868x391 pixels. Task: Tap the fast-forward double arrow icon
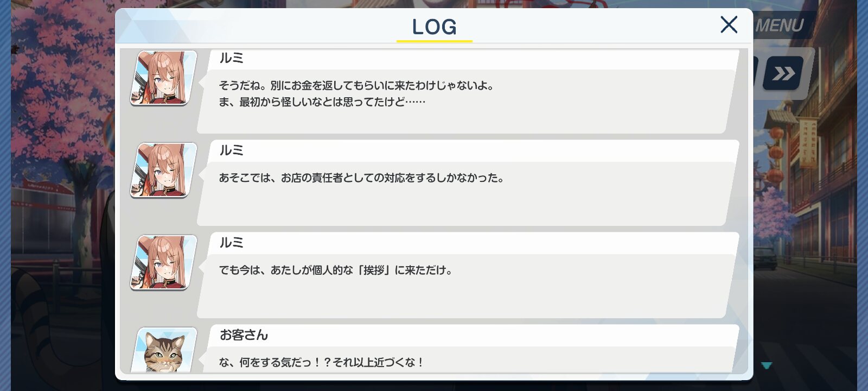tap(783, 73)
